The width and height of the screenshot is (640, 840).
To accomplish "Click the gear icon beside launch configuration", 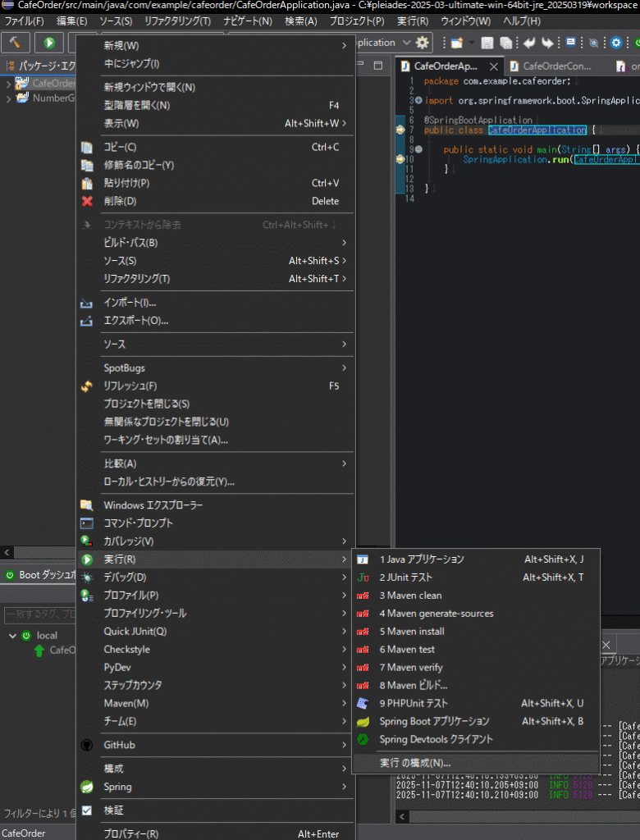I will coord(423,43).
